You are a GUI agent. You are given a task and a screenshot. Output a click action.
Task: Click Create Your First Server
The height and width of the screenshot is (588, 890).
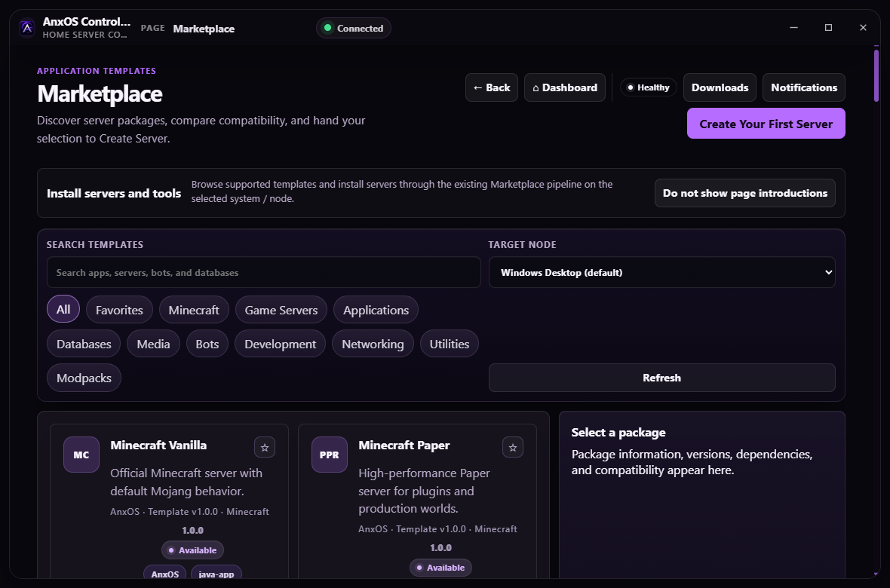pyautogui.click(x=766, y=123)
